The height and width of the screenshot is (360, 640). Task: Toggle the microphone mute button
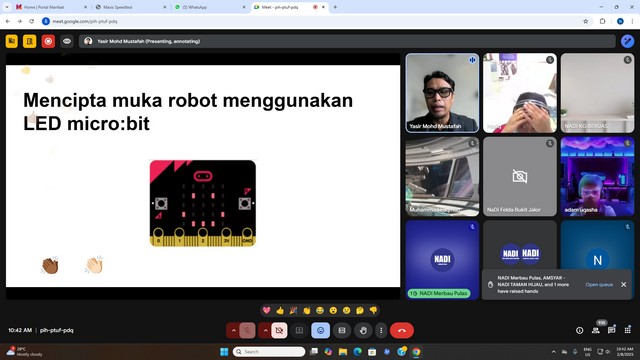coord(247,330)
